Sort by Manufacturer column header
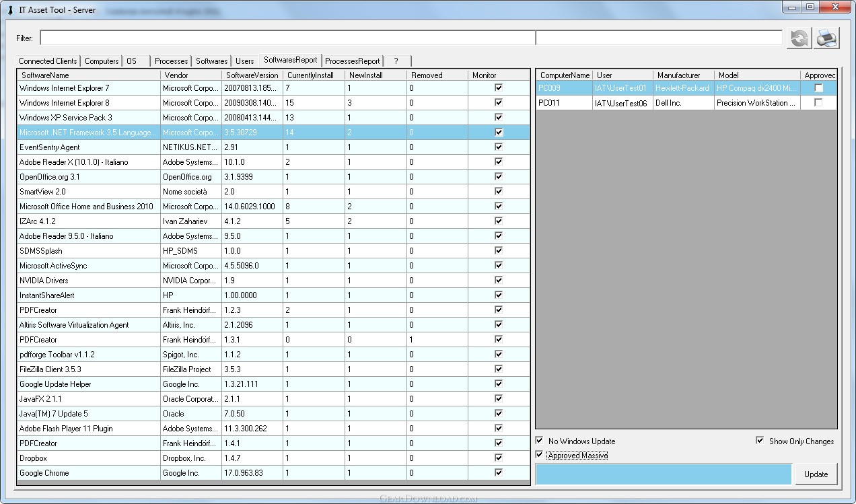Image resolution: width=856 pixels, height=504 pixels. (683, 75)
